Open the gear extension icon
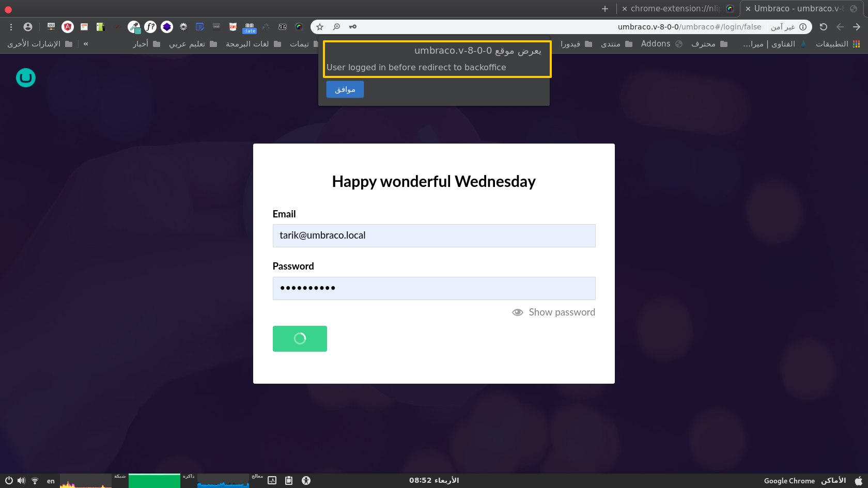This screenshot has width=868, height=488. 183,27
